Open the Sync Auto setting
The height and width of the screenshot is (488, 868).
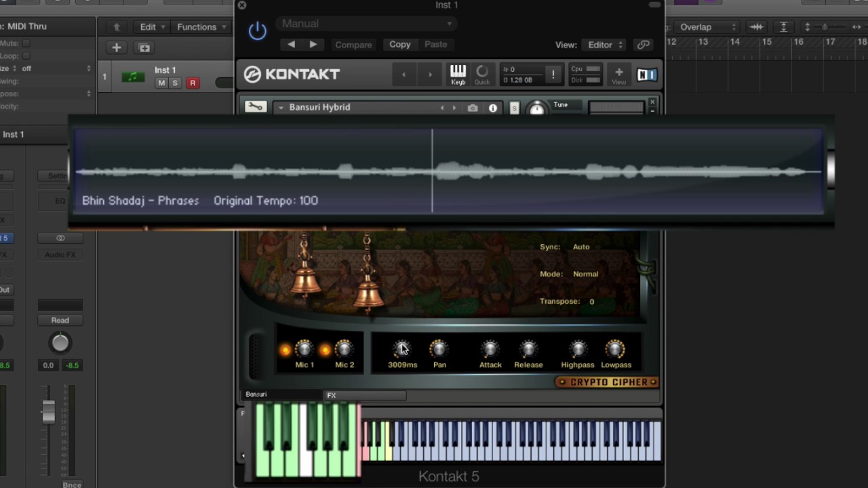coord(581,247)
